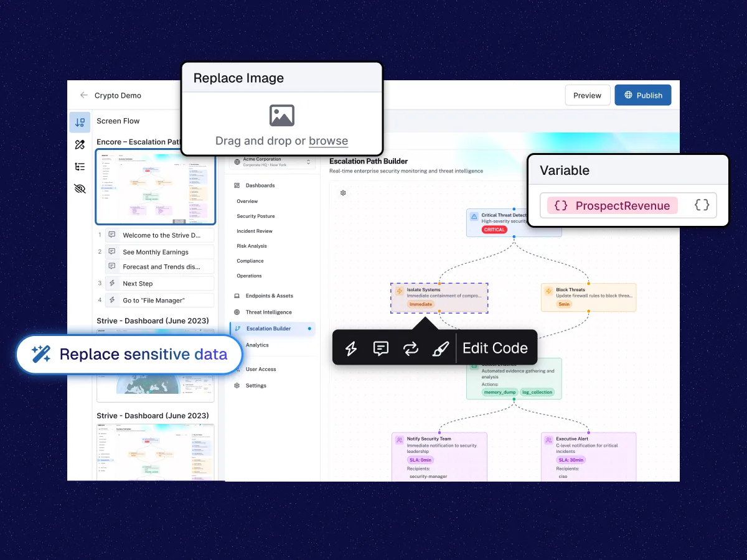The width and height of the screenshot is (747, 560).
Task: Open Risk Analysis in the sidebar
Action: tap(251, 246)
